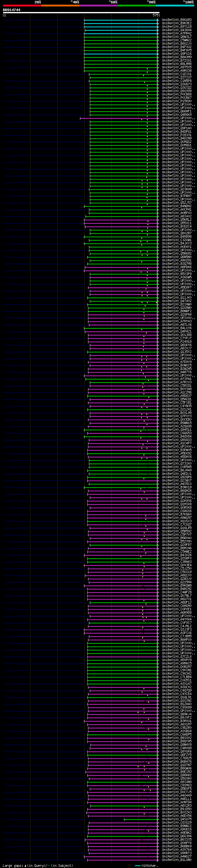Select the UniRef100_Q43644 entry

coord(176,30)
